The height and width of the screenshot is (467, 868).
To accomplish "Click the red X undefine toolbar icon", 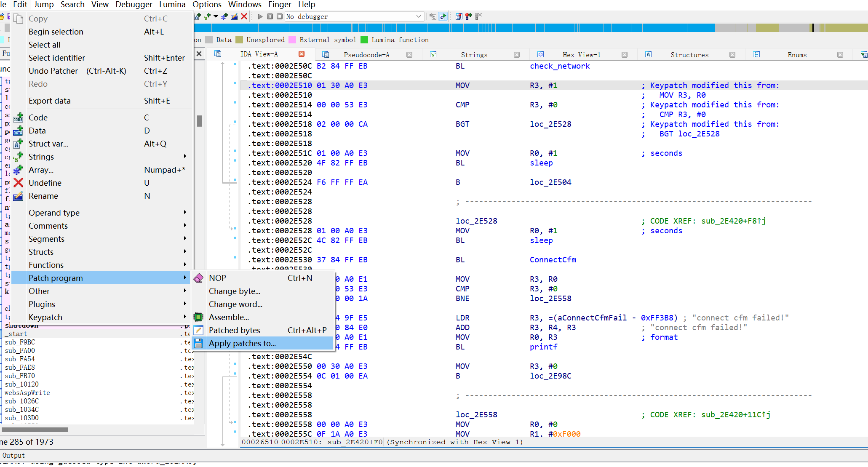I will click(244, 16).
